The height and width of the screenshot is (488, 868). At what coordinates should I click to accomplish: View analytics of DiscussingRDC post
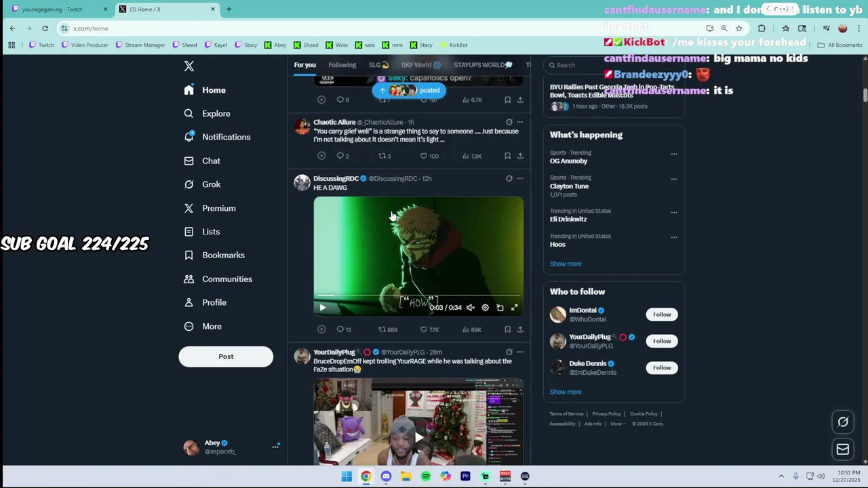[471, 329]
